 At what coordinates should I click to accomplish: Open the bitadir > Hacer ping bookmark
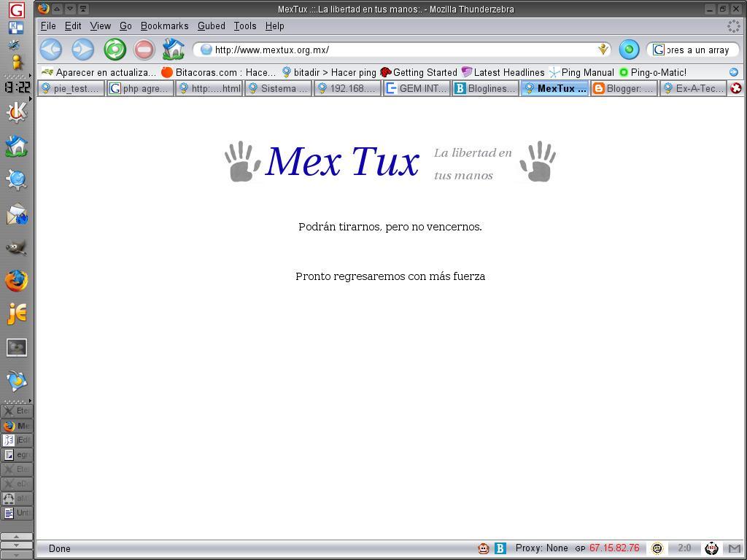[x=329, y=72]
